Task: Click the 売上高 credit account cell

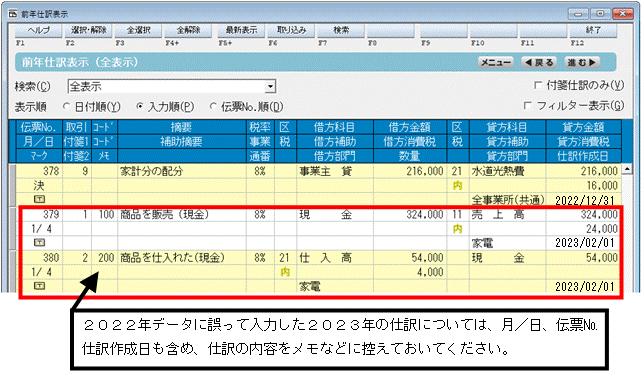Action: pos(507,215)
